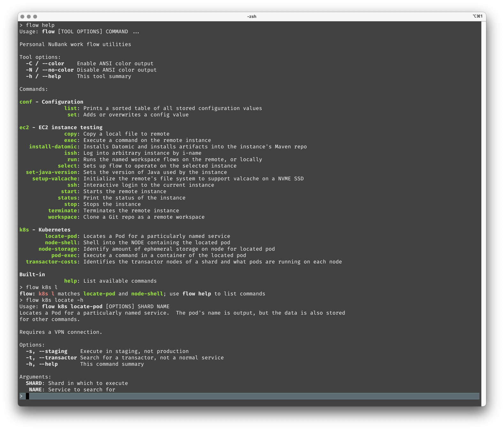Click the 'setup-valcache' command
Screen dimensions: 504x430
(55, 179)
